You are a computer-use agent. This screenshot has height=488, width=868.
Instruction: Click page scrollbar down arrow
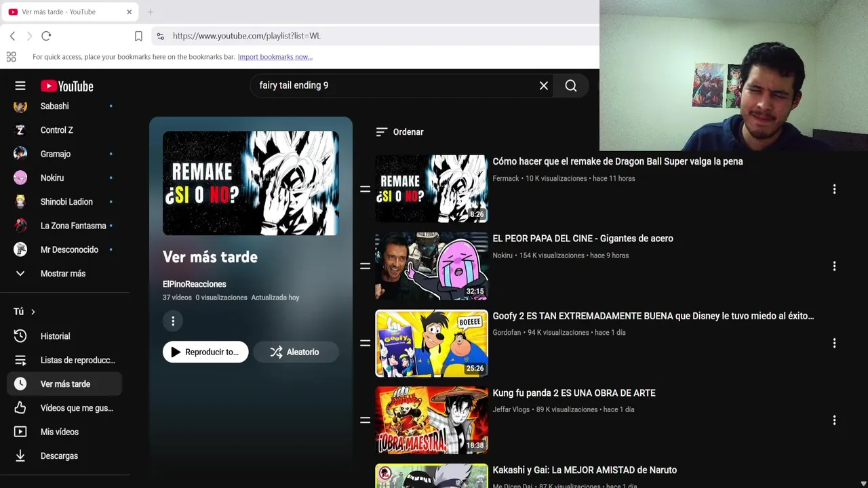[x=863, y=483]
